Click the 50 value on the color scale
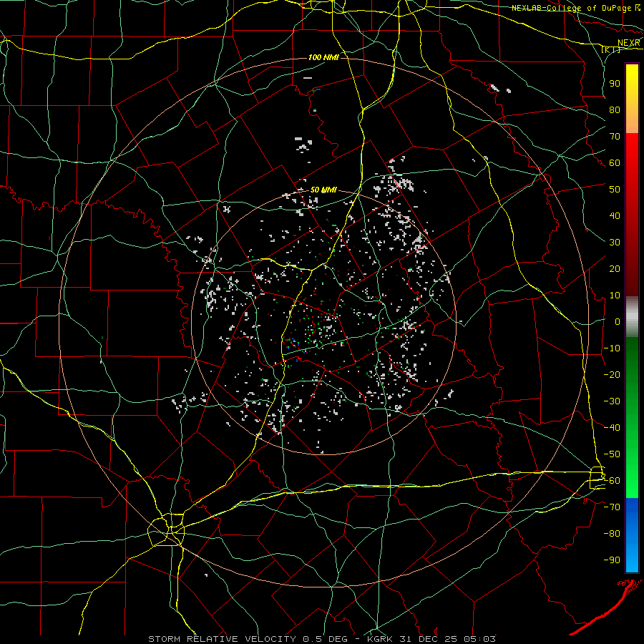This screenshot has height=644, width=644. 615,190
